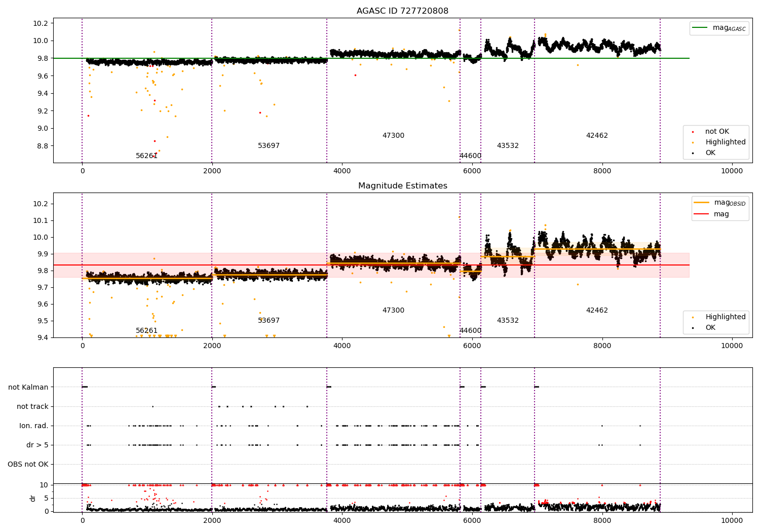The height and width of the screenshot is (532, 760).
Task: Click the 'dr > 5' axis label
Action: coord(37,445)
